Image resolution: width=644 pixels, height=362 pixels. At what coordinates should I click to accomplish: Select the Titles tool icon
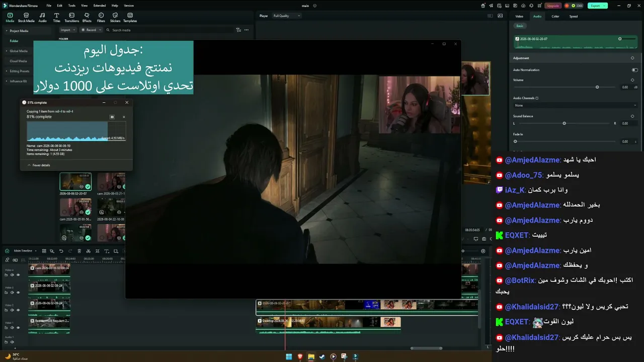pyautogui.click(x=56, y=18)
